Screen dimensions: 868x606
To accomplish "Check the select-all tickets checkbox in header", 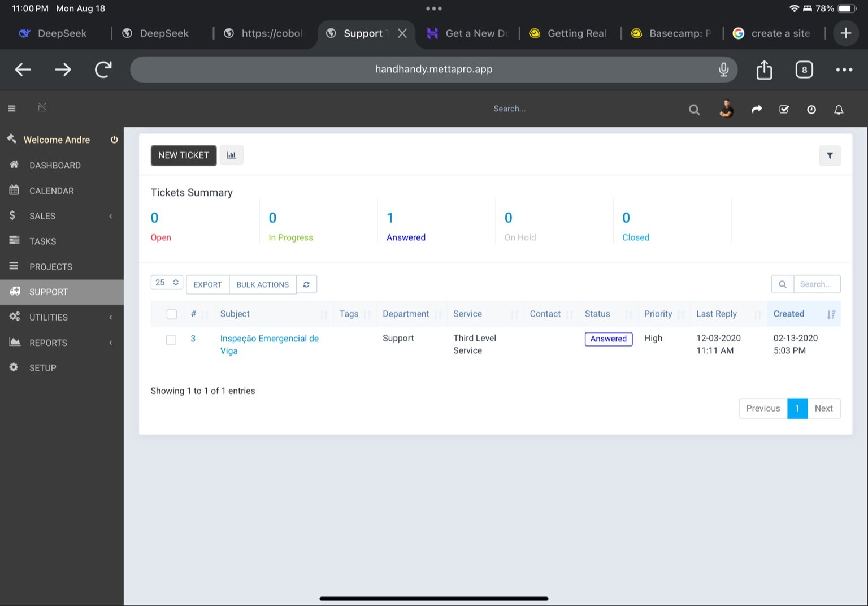I will coord(172,314).
